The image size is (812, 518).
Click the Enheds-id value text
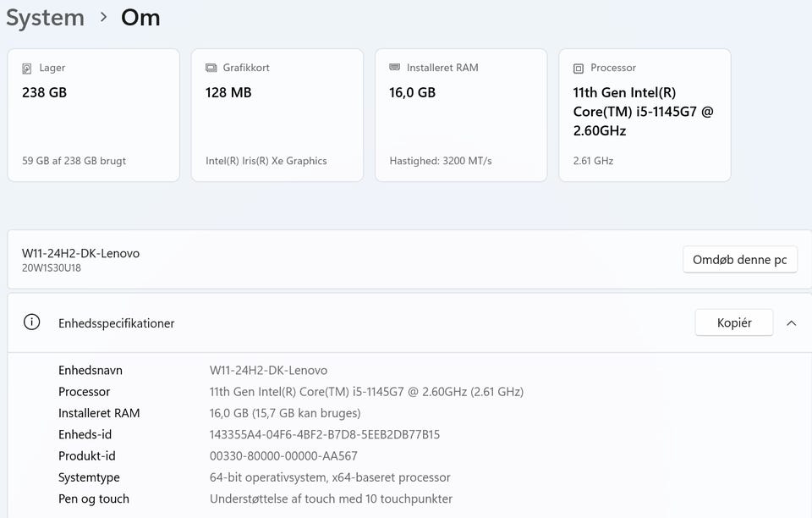(325, 435)
